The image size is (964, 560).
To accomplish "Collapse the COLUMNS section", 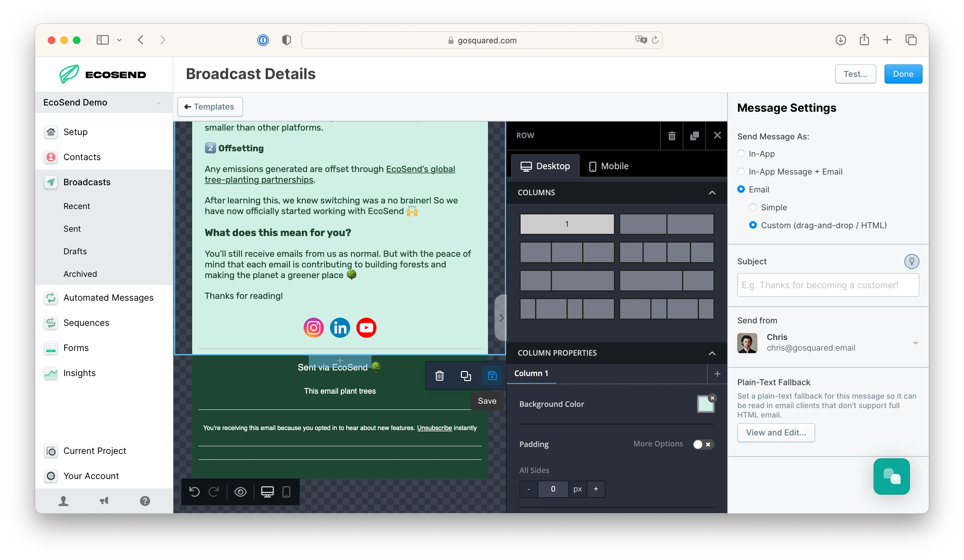I will click(x=712, y=193).
